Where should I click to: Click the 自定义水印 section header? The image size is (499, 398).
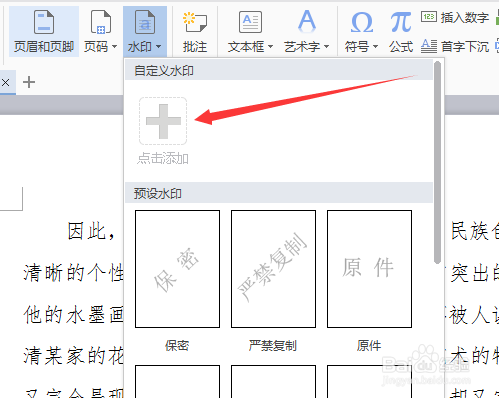pos(279,71)
